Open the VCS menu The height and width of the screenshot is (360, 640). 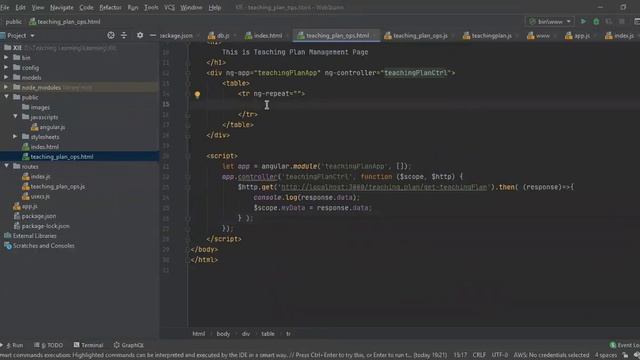(x=169, y=7)
